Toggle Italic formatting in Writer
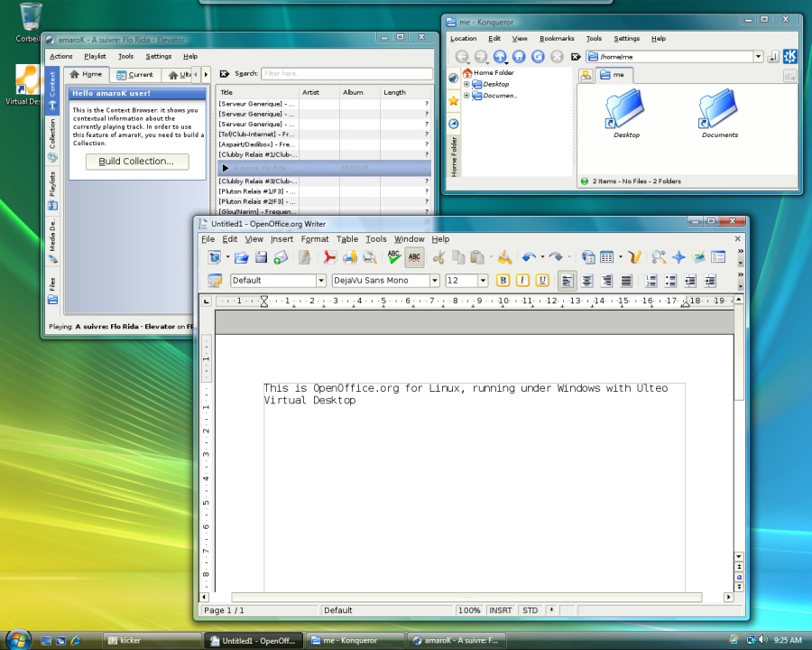The image size is (812, 650). 522,281
